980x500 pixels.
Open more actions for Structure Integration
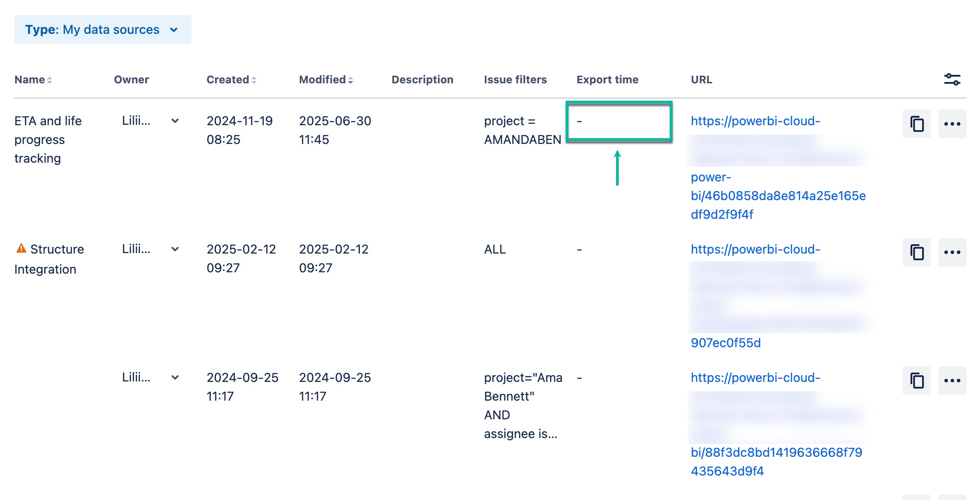tap(952, 252)
